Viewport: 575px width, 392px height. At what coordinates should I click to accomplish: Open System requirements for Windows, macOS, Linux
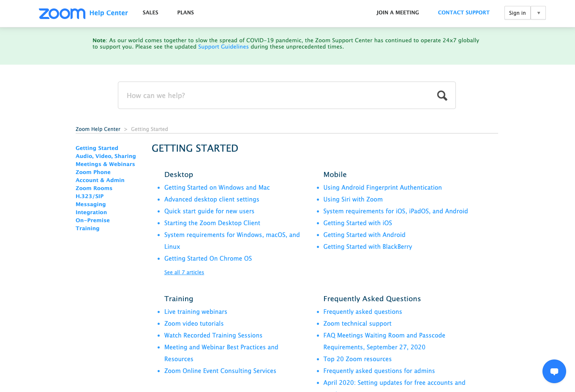(232, 241)
